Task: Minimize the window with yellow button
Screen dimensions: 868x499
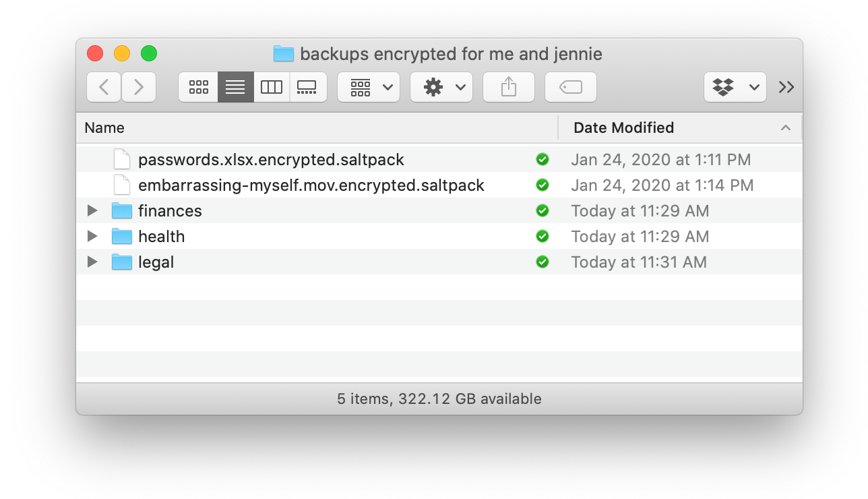Action: click(122, 54)
